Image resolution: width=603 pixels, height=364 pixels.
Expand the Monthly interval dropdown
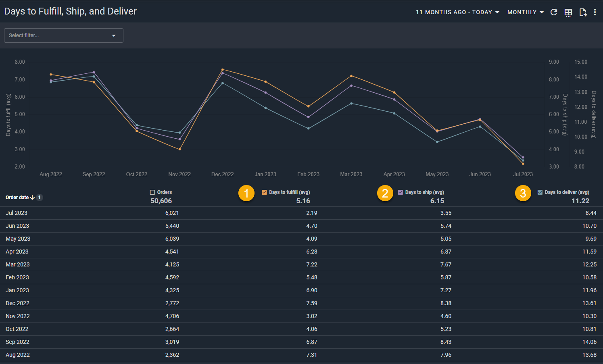[x=525, y=12]
